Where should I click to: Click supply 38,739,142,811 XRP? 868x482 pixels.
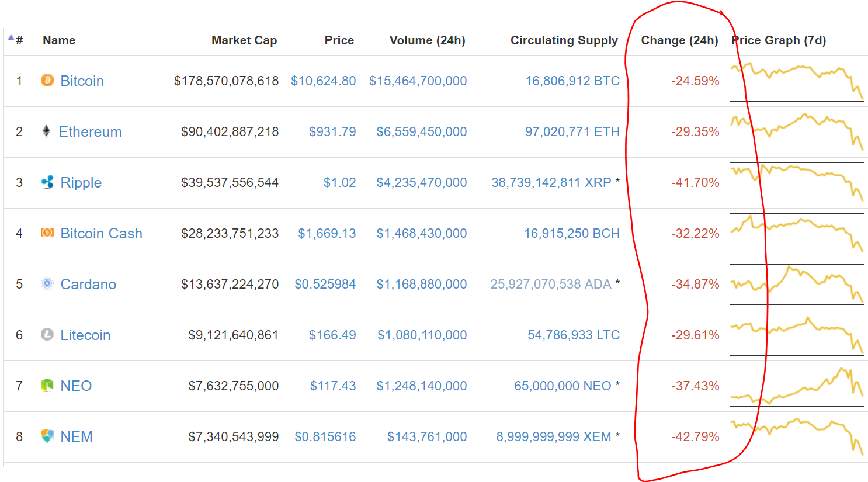click(x=551, y=183)
